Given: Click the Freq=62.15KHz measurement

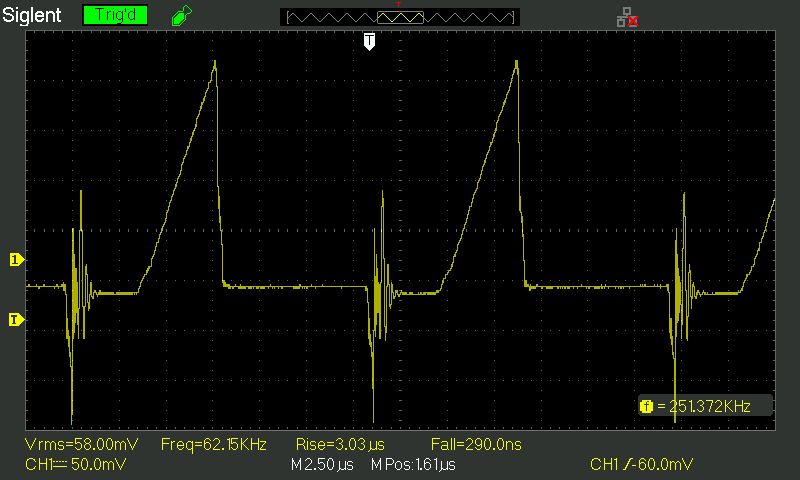Looking at the screenshot, I should pyautogui.click(x=213, y=444).
